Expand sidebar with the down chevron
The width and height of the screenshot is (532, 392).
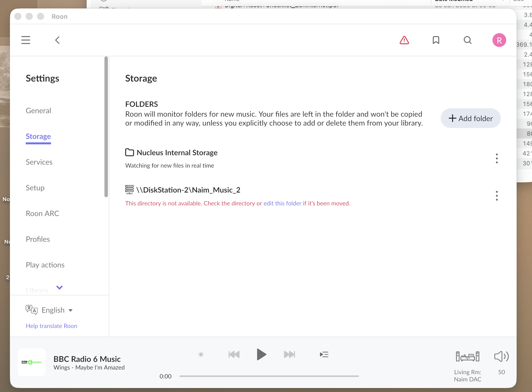tap(59, 287)
